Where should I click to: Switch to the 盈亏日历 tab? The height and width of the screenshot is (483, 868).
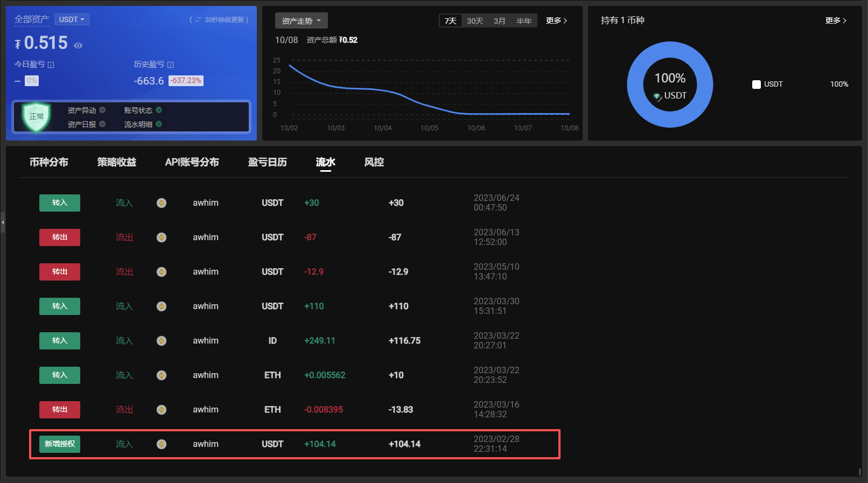point(267,162)
